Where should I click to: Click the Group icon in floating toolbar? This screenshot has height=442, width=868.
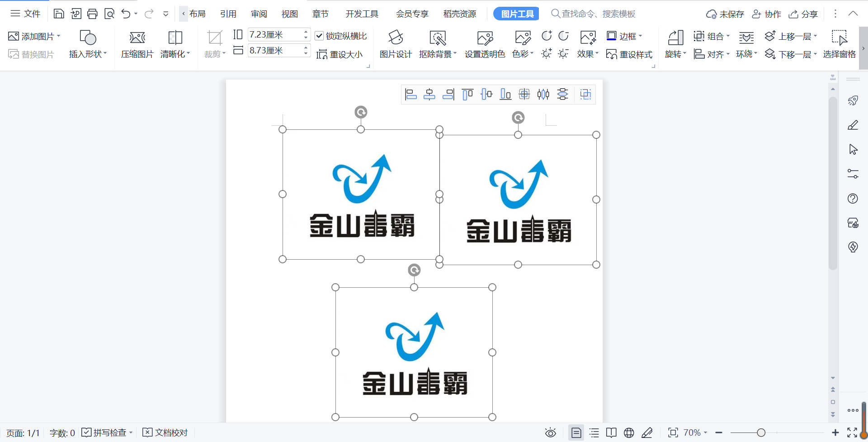pyautogui.click(x=585, y=94)
